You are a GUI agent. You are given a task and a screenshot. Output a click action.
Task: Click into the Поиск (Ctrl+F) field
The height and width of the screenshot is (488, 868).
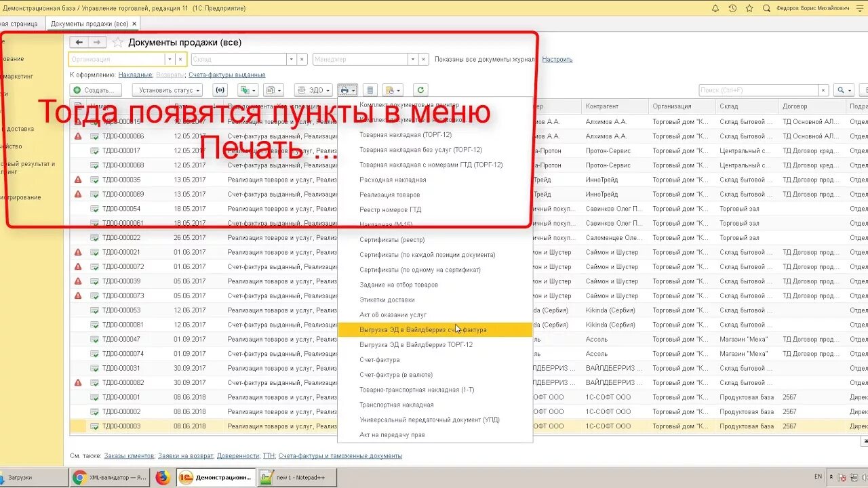[x=757, y=90]
